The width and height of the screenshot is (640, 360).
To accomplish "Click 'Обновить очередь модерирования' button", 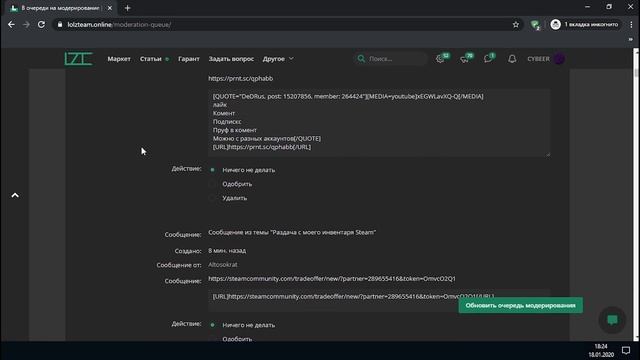I will coord(520,305).
